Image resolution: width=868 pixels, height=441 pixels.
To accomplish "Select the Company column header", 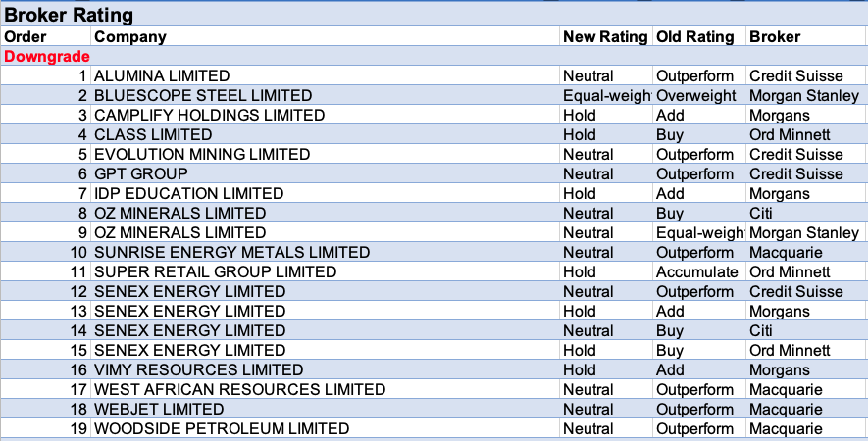I will click(130, 36).
